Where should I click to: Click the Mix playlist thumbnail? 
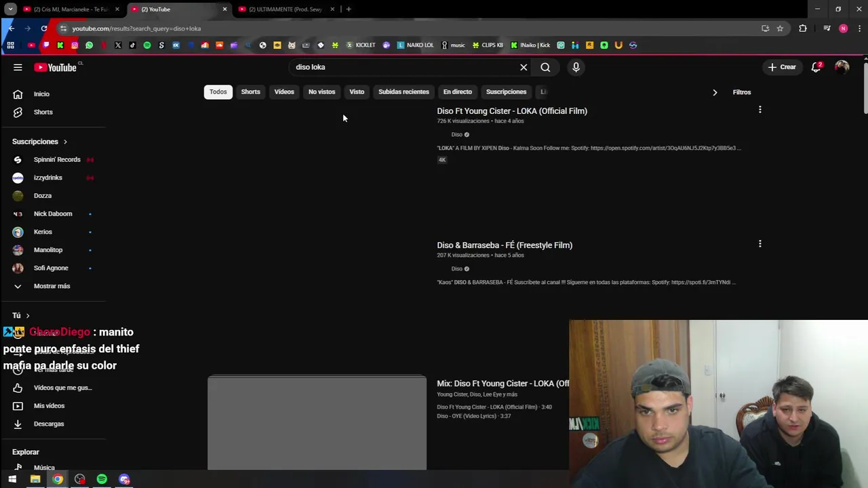(317, 422)
